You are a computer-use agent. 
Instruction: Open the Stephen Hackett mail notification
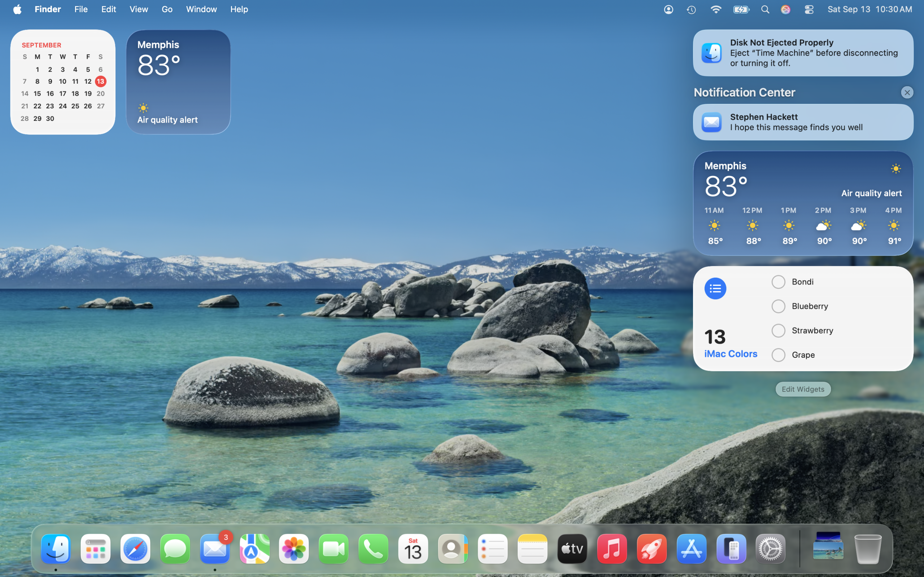803,122
